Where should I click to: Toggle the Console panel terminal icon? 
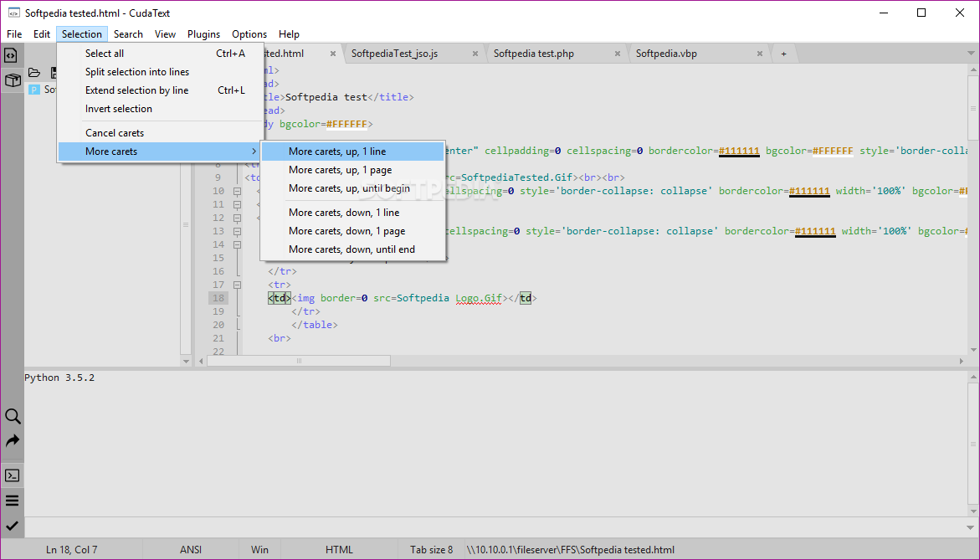tap(12, 475)
